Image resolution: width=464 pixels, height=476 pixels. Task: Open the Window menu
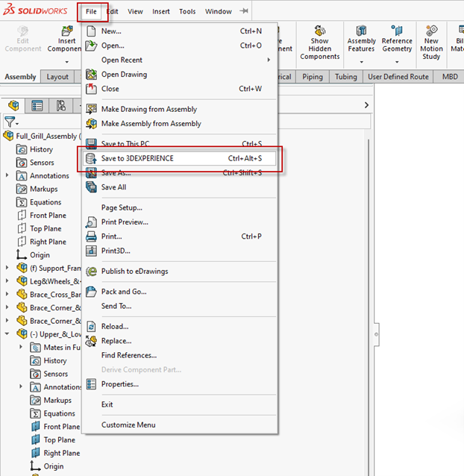tap(218, 11)
